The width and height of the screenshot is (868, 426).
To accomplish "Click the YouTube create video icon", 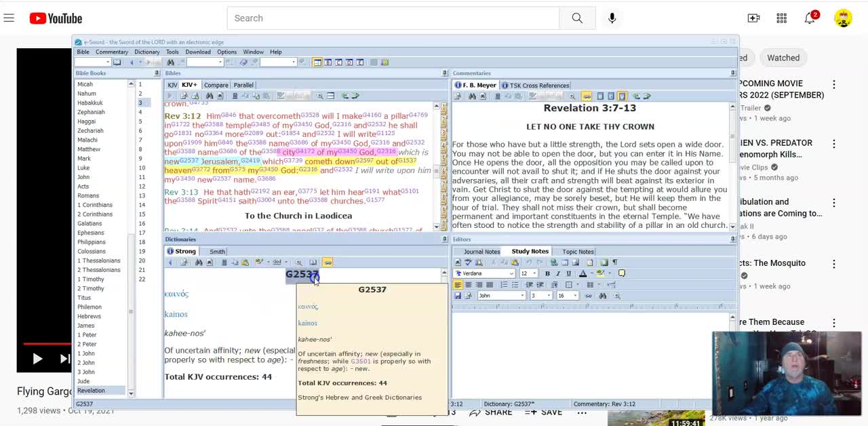I will pyautogui.click(x=753, y=18).
